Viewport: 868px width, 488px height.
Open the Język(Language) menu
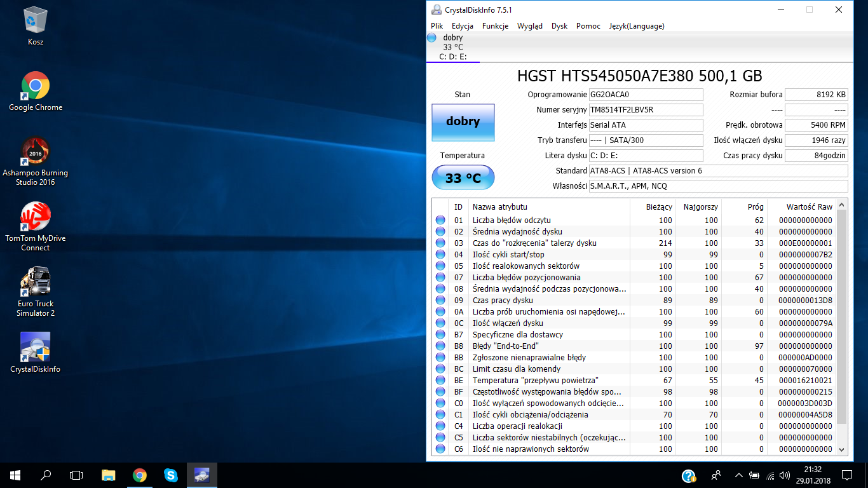point(637,26)
